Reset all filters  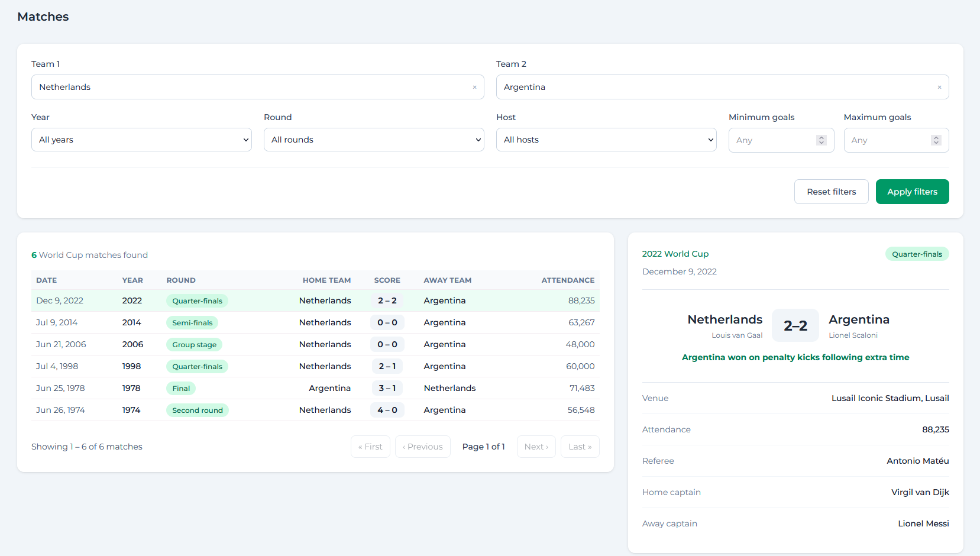(x=831, y=192)
